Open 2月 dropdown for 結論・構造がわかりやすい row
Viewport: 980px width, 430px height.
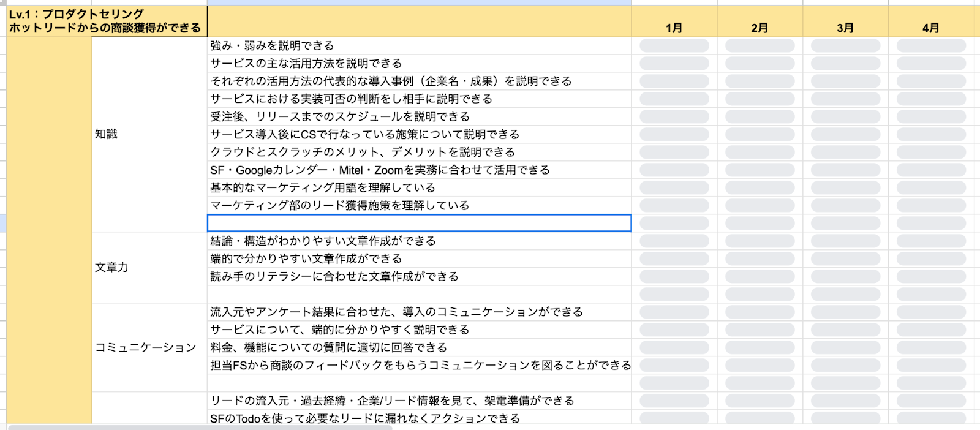click(x=760, y=241)
